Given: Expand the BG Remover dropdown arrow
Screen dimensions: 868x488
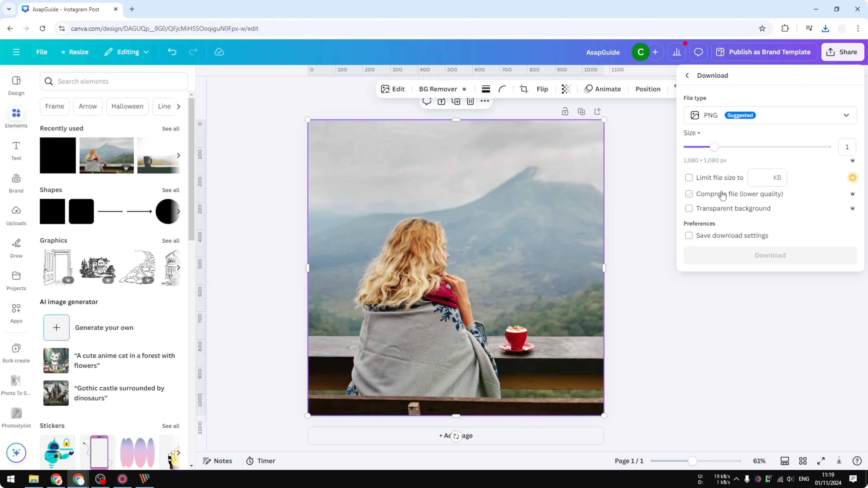Looking at the screenshot, I should tap(465, 89).
